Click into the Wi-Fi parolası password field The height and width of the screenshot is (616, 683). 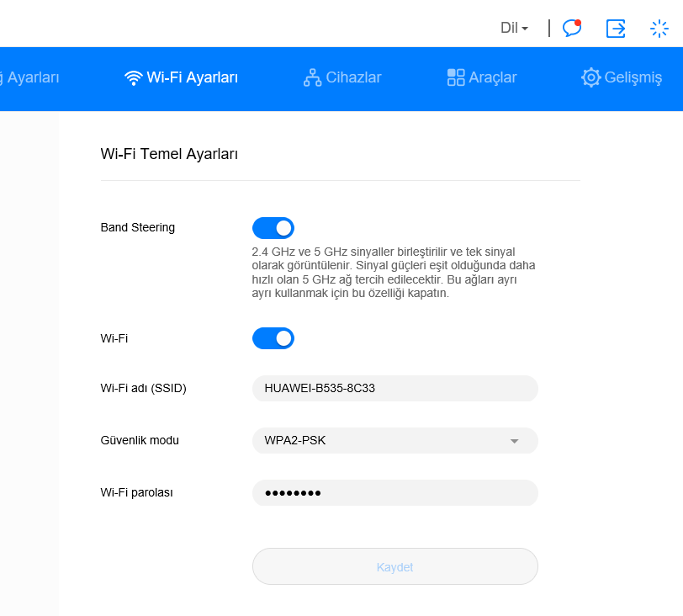394,493
